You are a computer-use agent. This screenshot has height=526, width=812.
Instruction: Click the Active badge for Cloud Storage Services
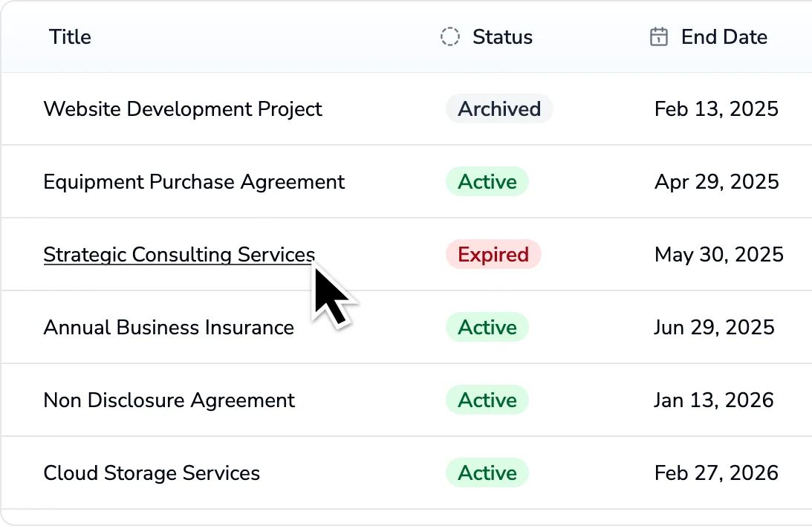[487, 473]
